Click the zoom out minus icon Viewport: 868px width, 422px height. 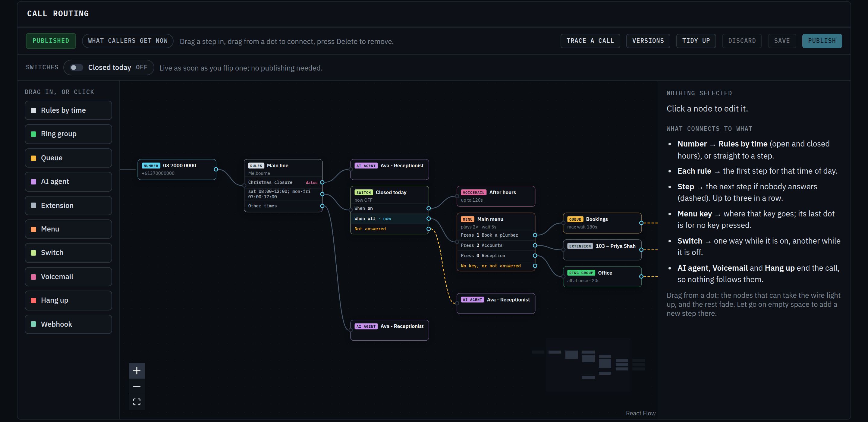tap(137, 386)
